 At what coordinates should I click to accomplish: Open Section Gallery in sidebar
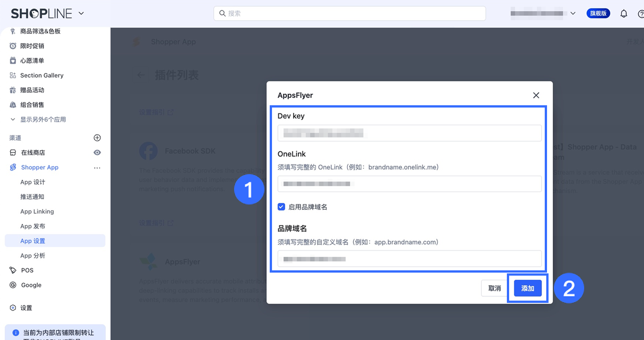click(42, 75)
